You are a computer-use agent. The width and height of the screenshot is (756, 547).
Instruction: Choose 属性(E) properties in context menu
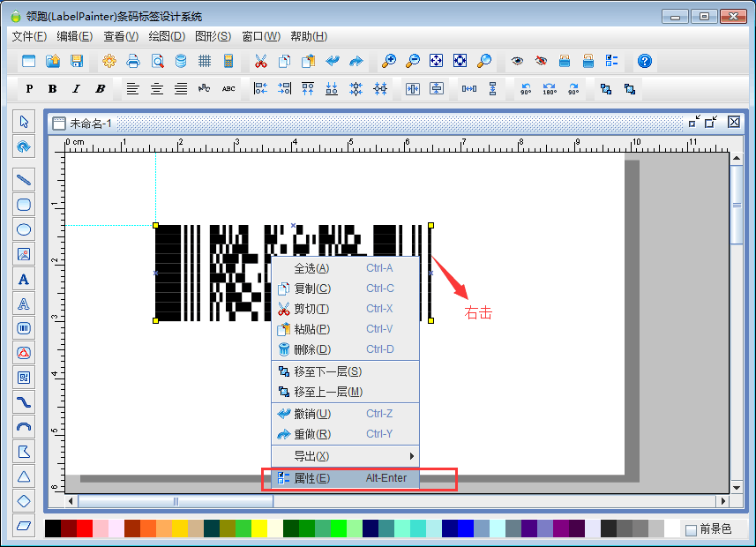[345, 478]
